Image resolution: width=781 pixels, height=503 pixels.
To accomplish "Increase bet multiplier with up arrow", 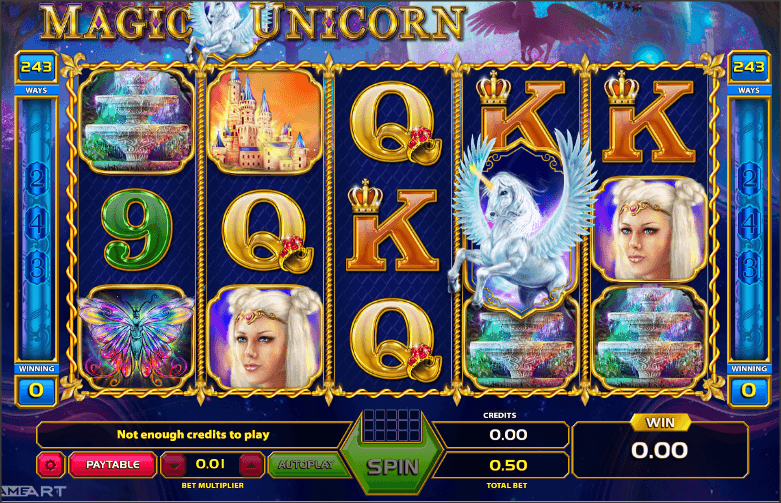I will (251, 465).
